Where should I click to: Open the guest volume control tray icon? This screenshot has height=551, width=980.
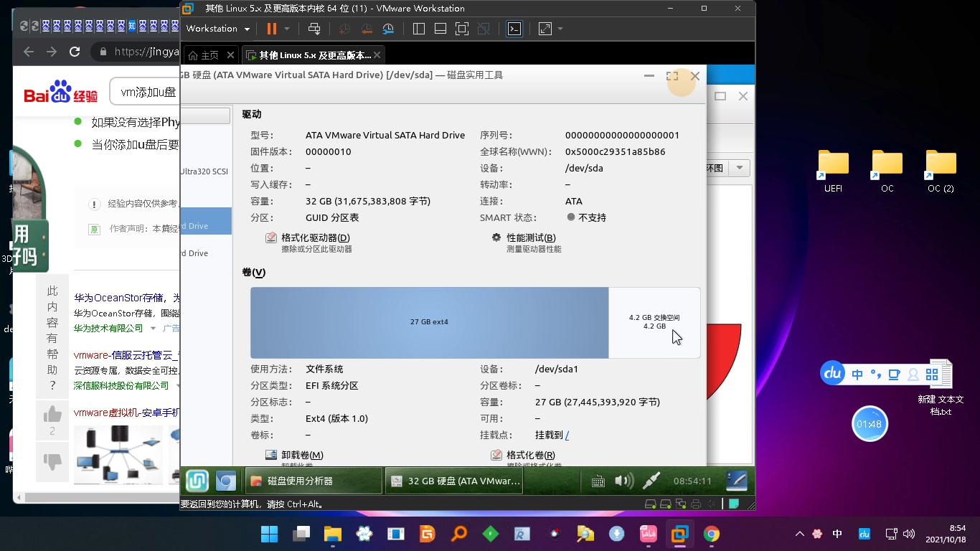click(623, 481)
